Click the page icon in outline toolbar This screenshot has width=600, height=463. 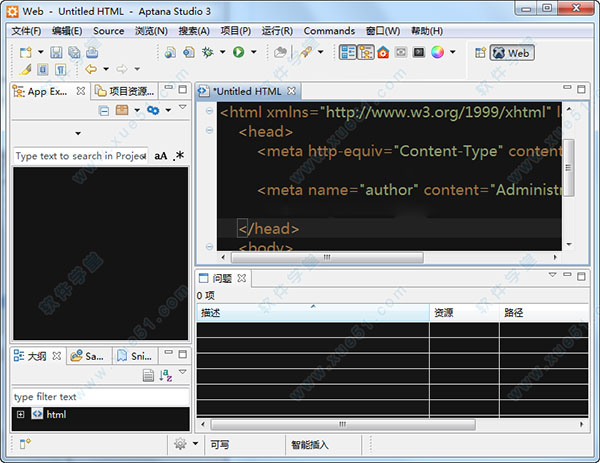[x=148, y=375]
